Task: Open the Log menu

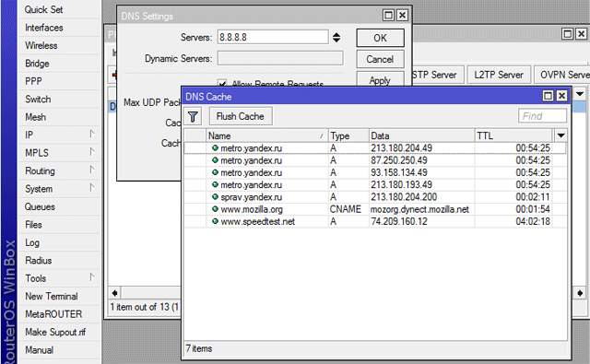Action: pyautogui.click(x=32, y=242)
